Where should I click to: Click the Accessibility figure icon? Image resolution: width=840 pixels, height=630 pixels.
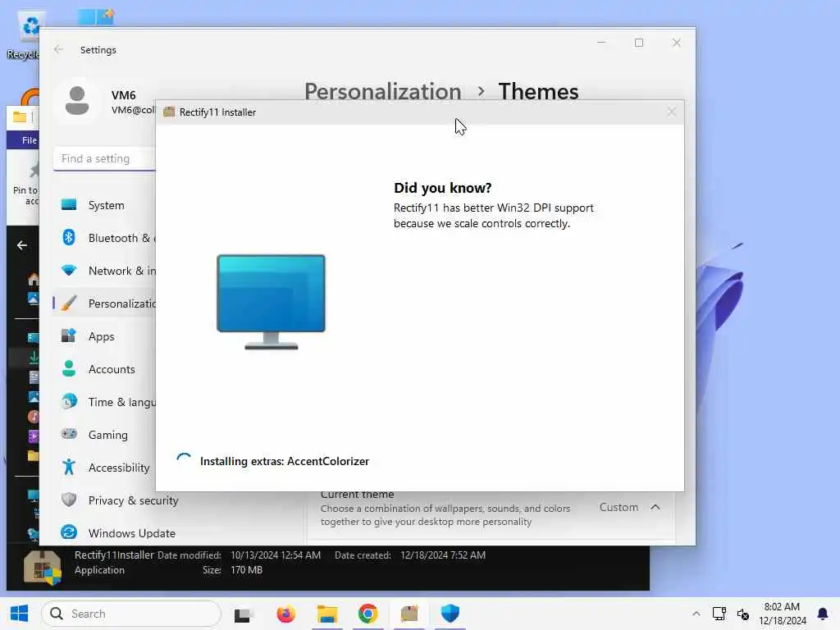coord(69,467)
